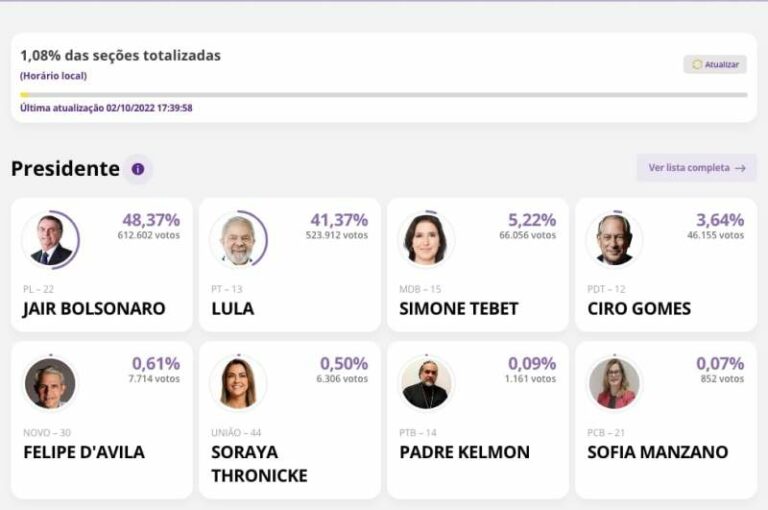Open Sofia Manzano's portrait
This screenshot has width=768, height=510.
click(614, 383)
